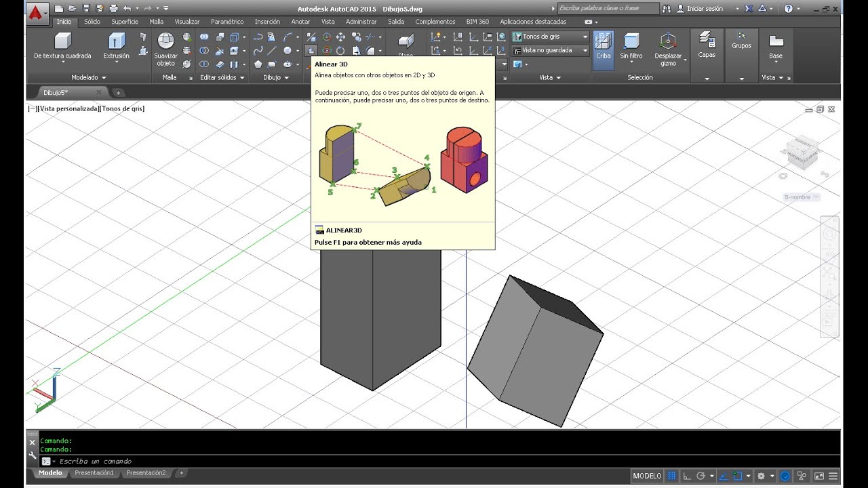
Task: Click the clean screen icon in status bar
Action: tap(819, 476)
